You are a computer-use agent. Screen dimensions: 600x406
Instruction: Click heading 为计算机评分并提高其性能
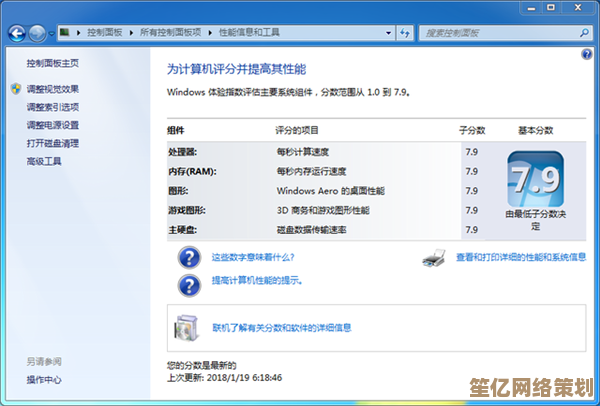point(236,69)
